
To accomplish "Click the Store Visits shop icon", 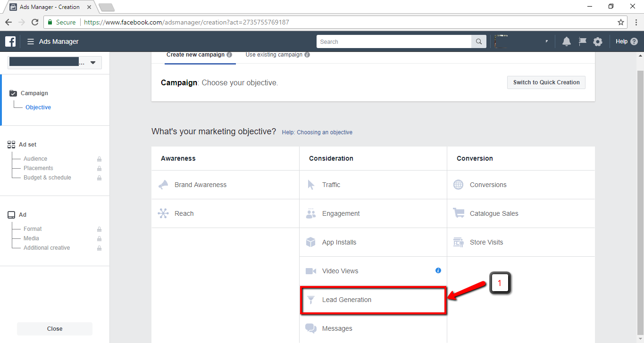I will pos(459,242).
